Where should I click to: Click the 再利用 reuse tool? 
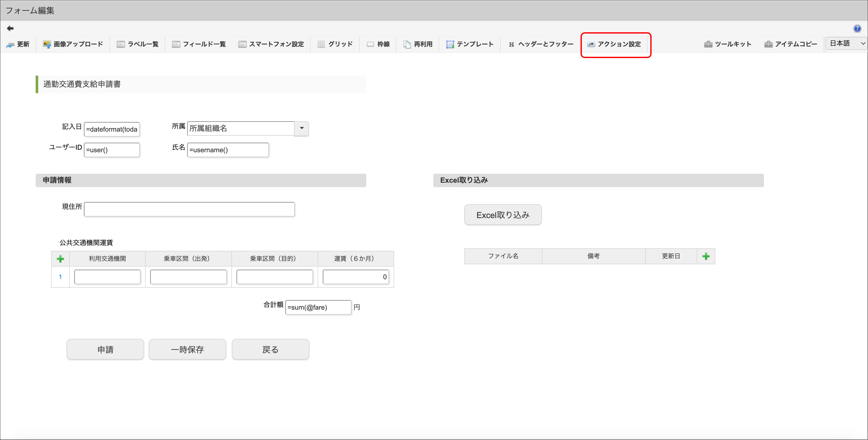418,44
